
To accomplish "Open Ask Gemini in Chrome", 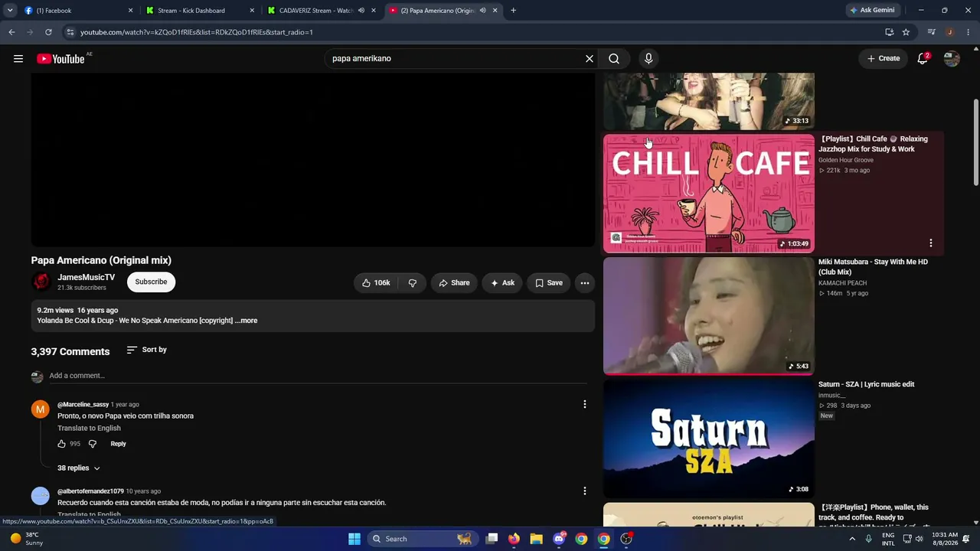I will click(871, 11).
